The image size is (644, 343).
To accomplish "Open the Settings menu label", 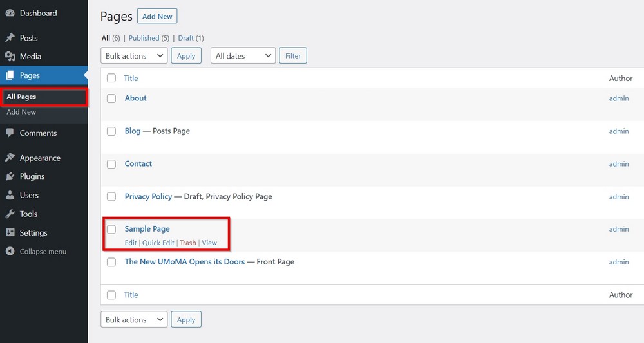I will tap(33, 232).
